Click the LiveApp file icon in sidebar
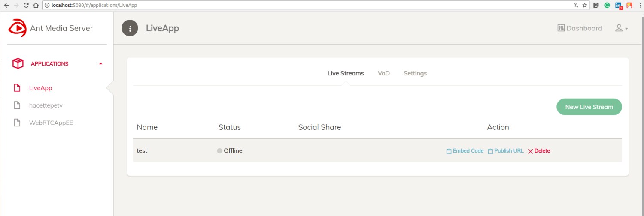The image size is (644, 216). click(17, 88)
